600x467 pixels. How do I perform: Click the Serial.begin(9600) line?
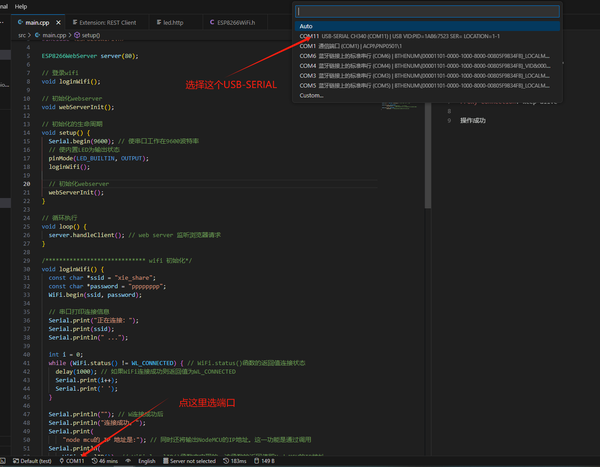[x=81, y=141]
